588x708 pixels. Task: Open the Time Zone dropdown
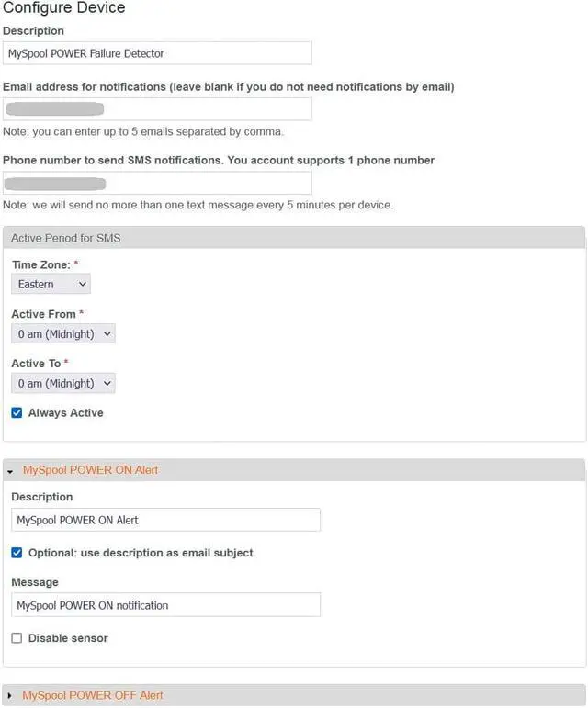(x=51, y=285)
